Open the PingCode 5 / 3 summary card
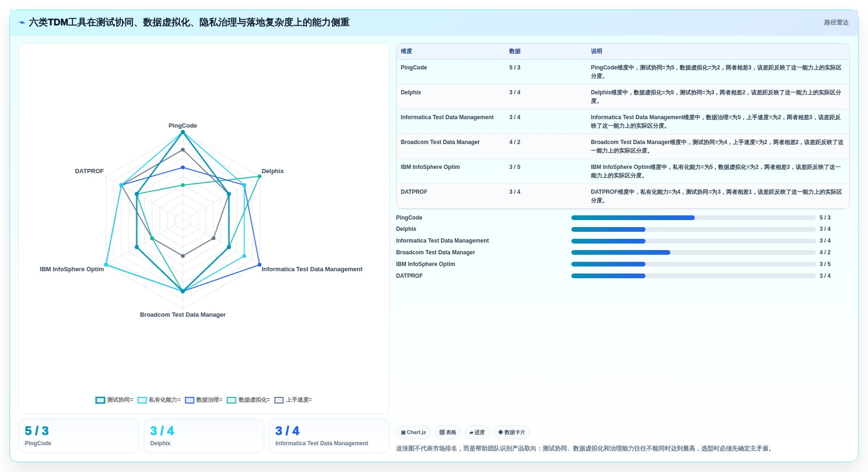This screenshot has width=868, height=472. pos(78,436)
